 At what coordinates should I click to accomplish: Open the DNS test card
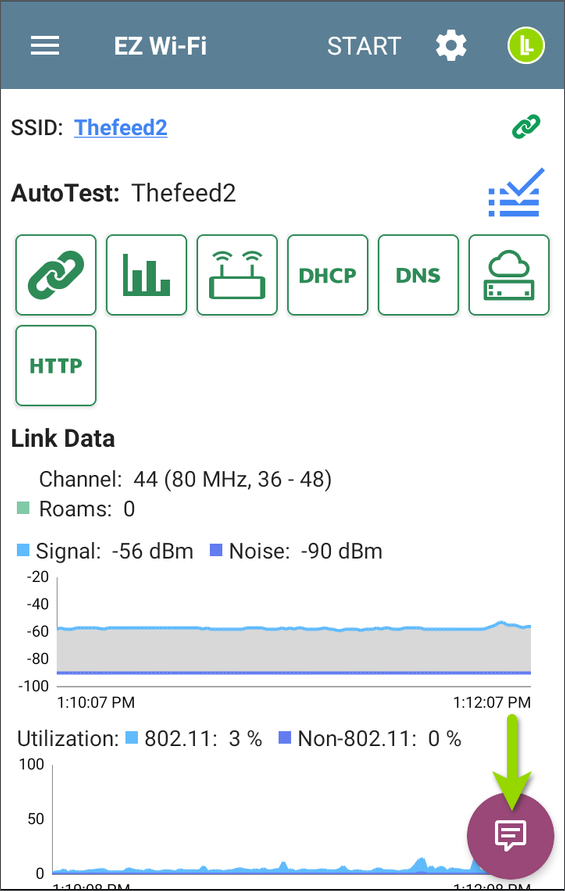pos(418,275)
